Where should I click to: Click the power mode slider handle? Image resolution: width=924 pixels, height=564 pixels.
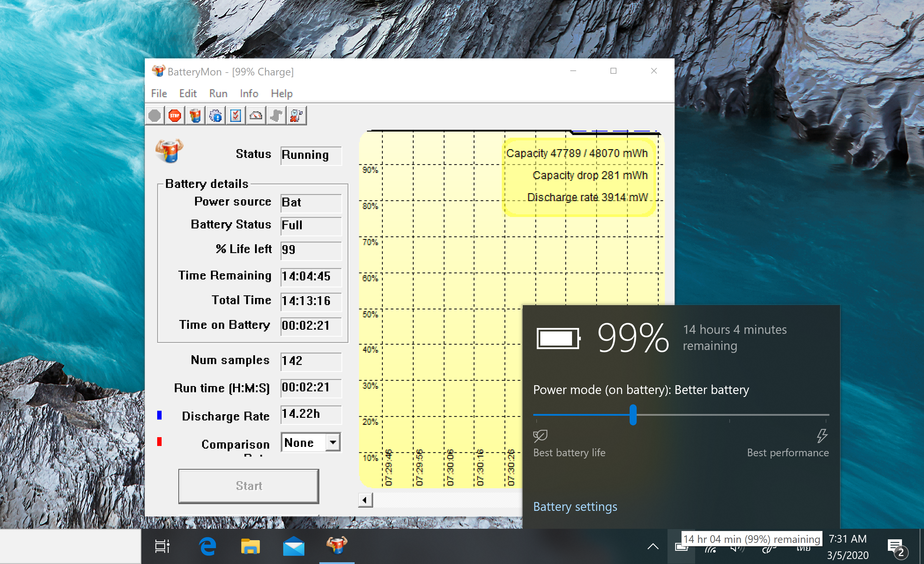633,415
